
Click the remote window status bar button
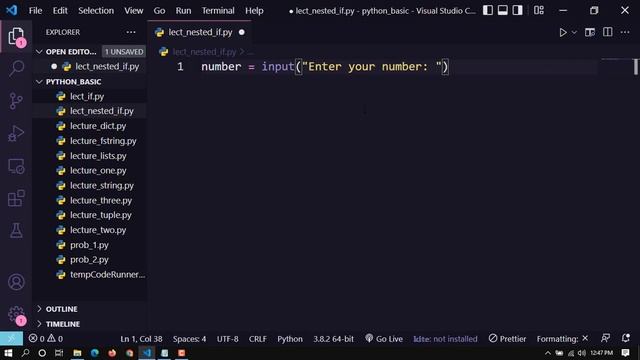(11, 339)
